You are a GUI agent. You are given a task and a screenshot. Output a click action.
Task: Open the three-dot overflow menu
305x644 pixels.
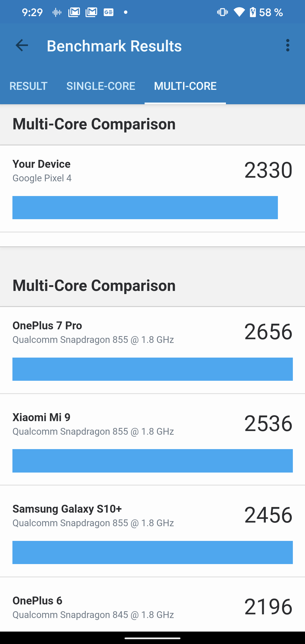287,45
